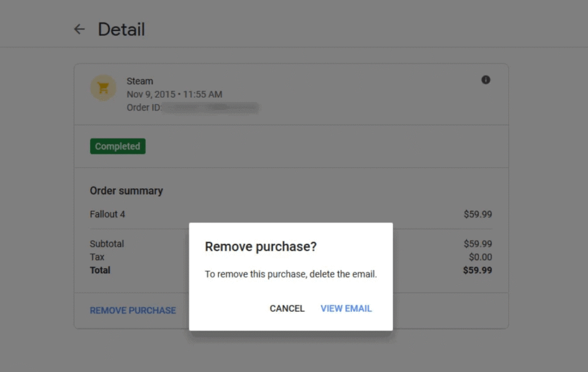Click the bold Total label
588x372 pixels.
pos(100,270)
